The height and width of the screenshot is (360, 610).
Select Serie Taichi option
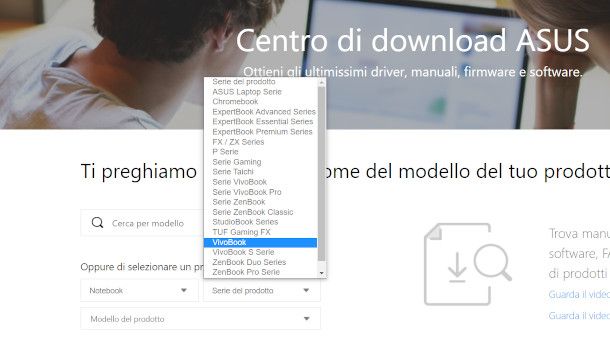click(260, 172)
